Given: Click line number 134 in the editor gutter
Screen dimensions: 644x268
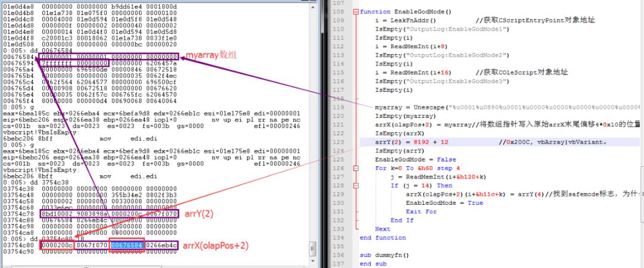Looking at the screenshot, I should pos(339,238).
